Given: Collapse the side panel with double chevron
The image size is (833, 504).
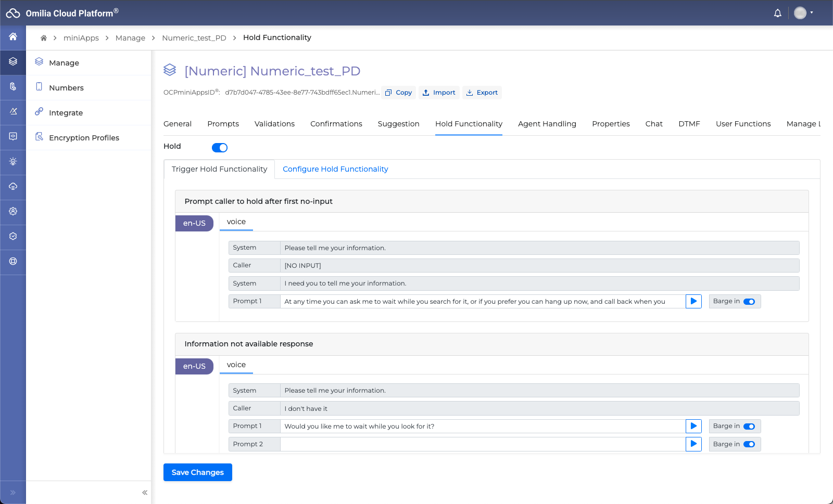Looking at the screenshot, I should tap(145, 493).
